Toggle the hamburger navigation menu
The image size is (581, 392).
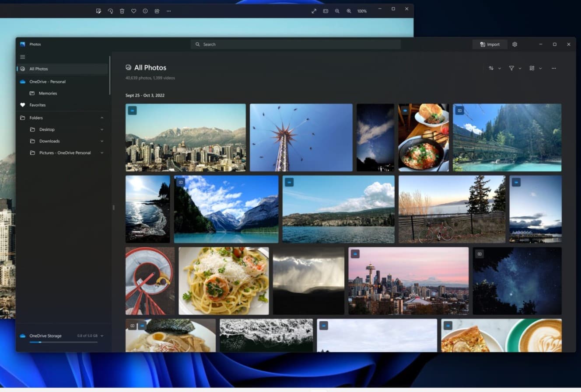(23, 57)
